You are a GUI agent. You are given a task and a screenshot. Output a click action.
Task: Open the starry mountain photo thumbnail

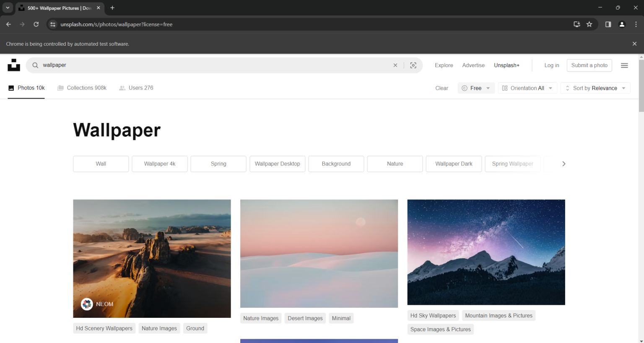(486, 252)
